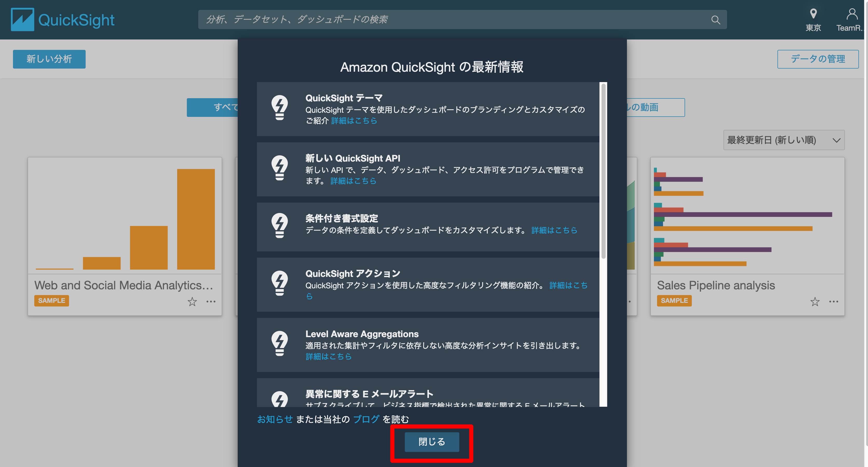The height and width of the screenshot is (467, 868).
Task: Open 詳細はこちら link for QuickSight アクション
Action: pyautogui.click(x=568, y=286)
